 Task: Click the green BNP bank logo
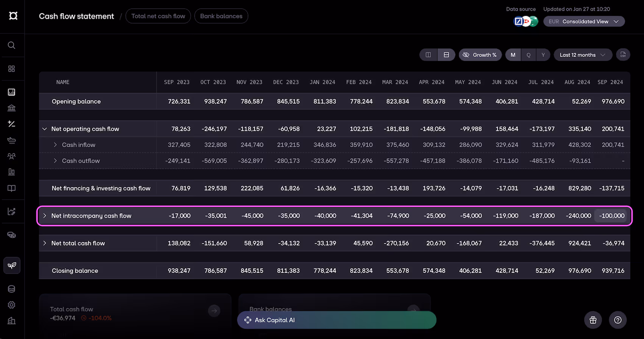click(534, 22)
